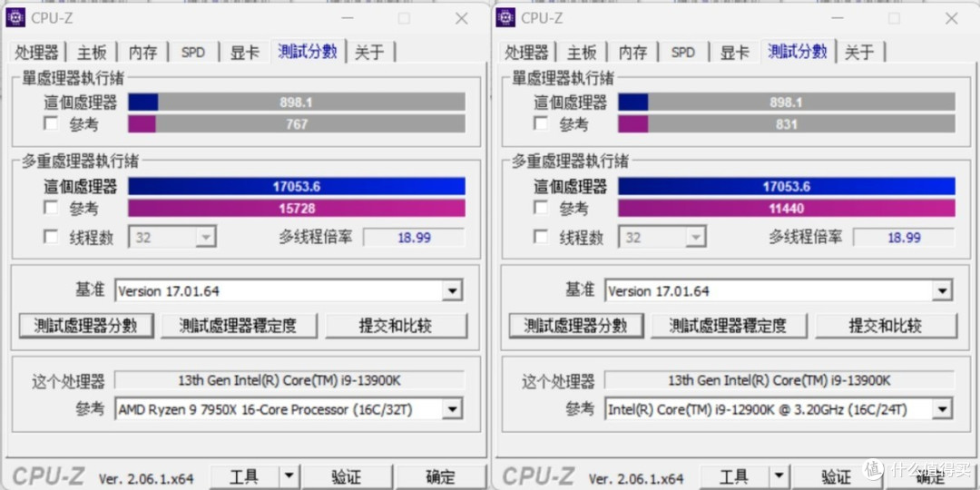Expand 工具 arrow menu in right window
This screenshot has width=980, height=490.
click(779, 477)
